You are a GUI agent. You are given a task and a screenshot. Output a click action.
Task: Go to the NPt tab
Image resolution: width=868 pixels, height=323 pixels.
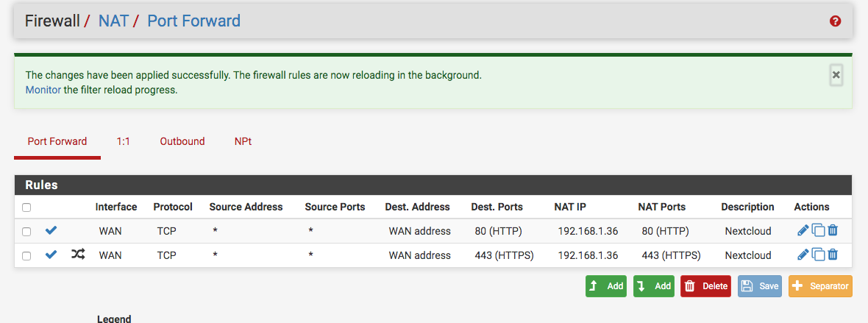(243, 141)
